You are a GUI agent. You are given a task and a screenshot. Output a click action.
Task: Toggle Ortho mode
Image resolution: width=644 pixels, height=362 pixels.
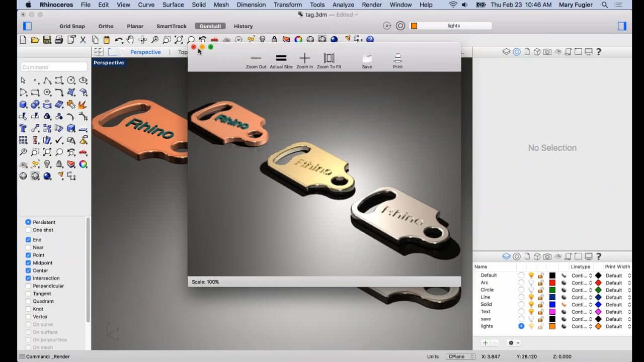pyautogui.click(x=106, y=26)
